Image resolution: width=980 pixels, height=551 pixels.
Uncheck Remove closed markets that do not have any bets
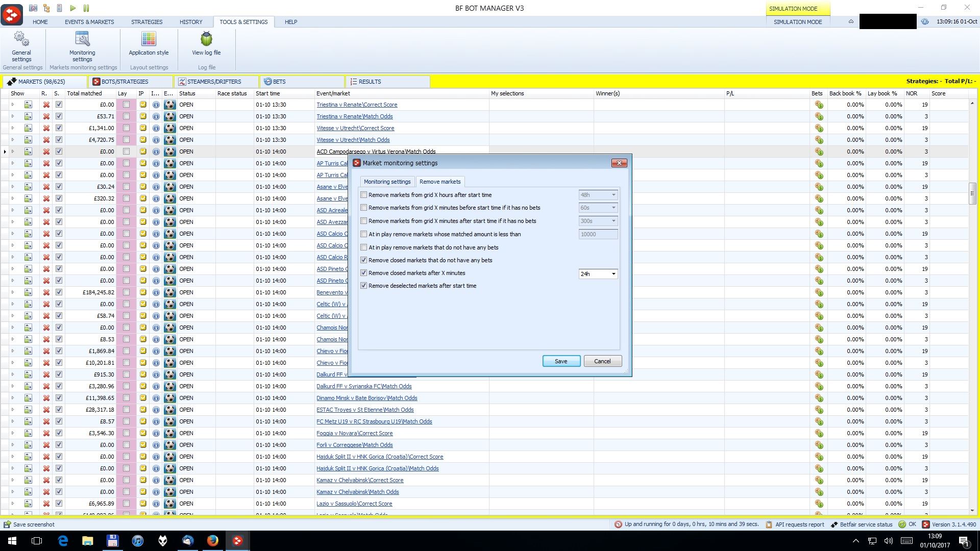[x=364, y=260]
